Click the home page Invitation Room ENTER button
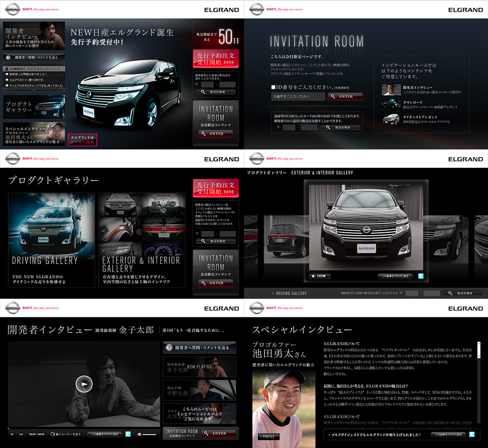 pyautogui.click(x=216, y=134)
